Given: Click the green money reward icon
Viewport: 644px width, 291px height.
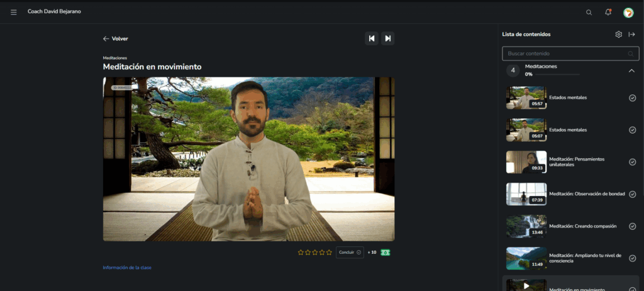Looking at the screenshot, I should coord(386,253).
